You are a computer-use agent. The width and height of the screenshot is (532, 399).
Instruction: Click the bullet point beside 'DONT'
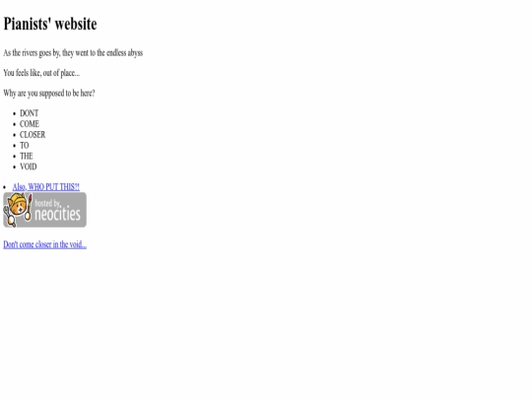14,113
